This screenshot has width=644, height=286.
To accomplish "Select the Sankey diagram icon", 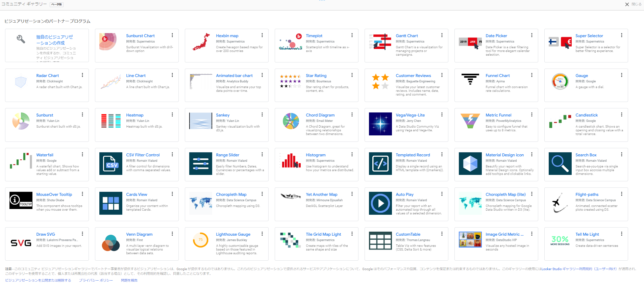I will click(x=201, y=121).
